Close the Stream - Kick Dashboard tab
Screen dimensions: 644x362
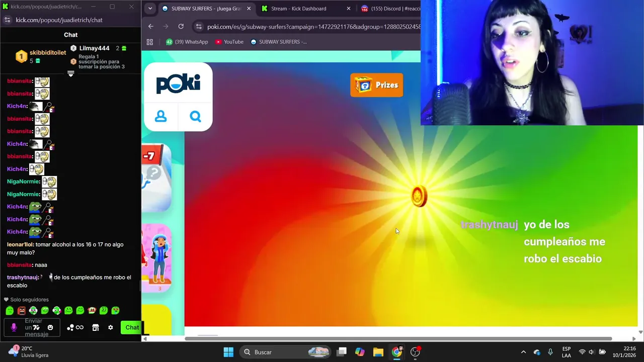[x=349, y=9]
